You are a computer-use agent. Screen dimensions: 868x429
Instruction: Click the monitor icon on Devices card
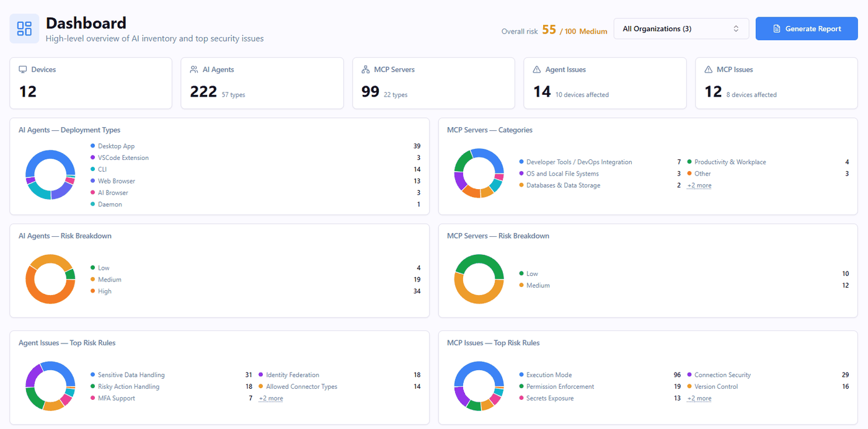coord(23,69)
